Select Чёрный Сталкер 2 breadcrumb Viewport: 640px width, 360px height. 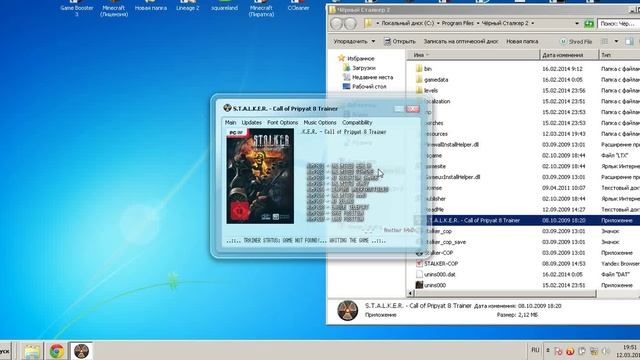505,23
